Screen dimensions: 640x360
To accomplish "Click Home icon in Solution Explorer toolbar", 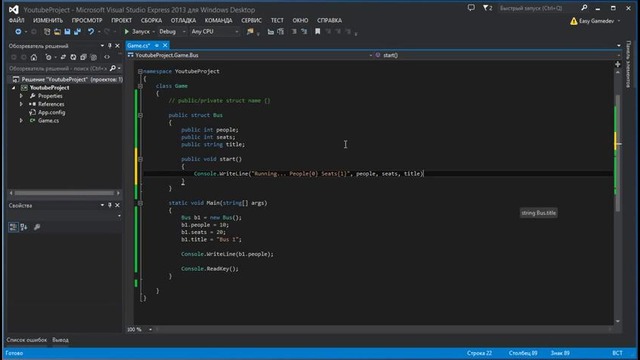I will [x=34, y=58].
